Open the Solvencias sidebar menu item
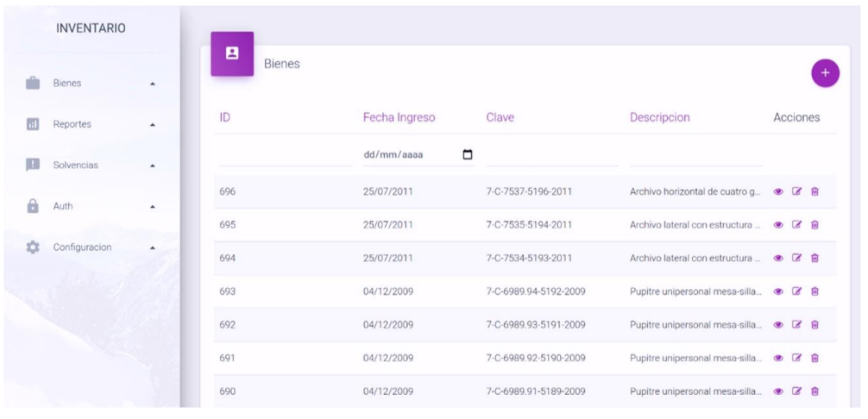This screenshot has width=868, height=419. coord(91,166)
